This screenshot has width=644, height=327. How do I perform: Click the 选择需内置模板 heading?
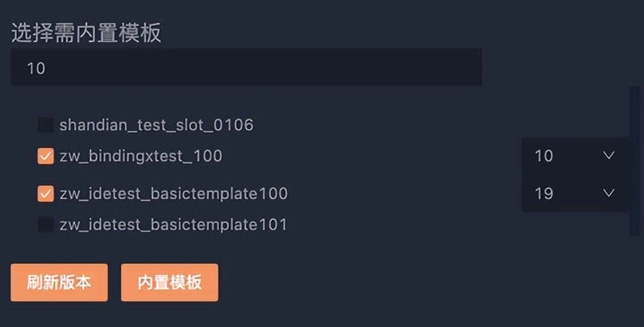pyautogui.click(x=86, y=33)
